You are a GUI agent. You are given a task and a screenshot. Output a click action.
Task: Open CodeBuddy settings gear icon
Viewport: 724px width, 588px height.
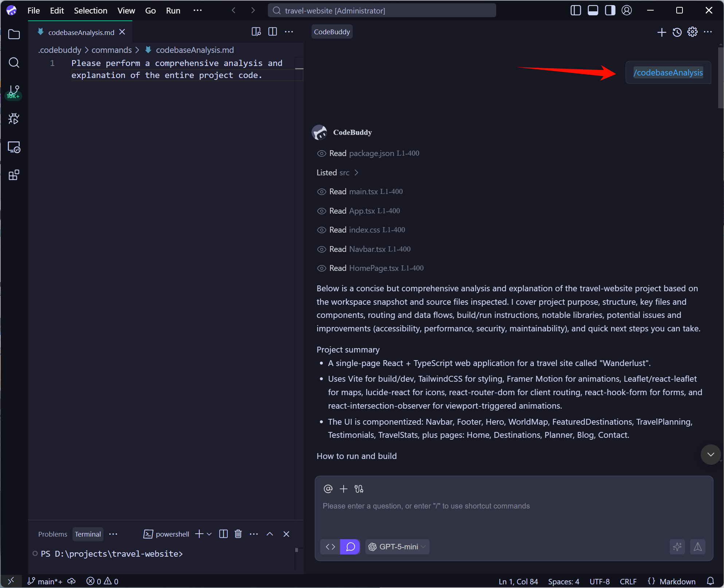coord(692,32)
